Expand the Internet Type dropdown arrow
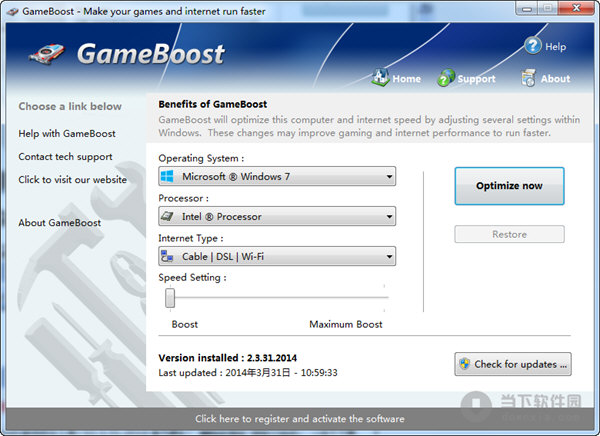This screenshot has height=436, width=600. pyautogui.click(x=389, y=256)
